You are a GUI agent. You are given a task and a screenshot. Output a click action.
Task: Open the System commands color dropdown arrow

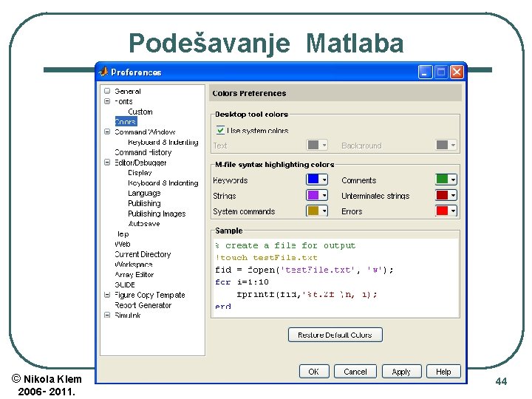pyautogui.click(x=324, y=211)
